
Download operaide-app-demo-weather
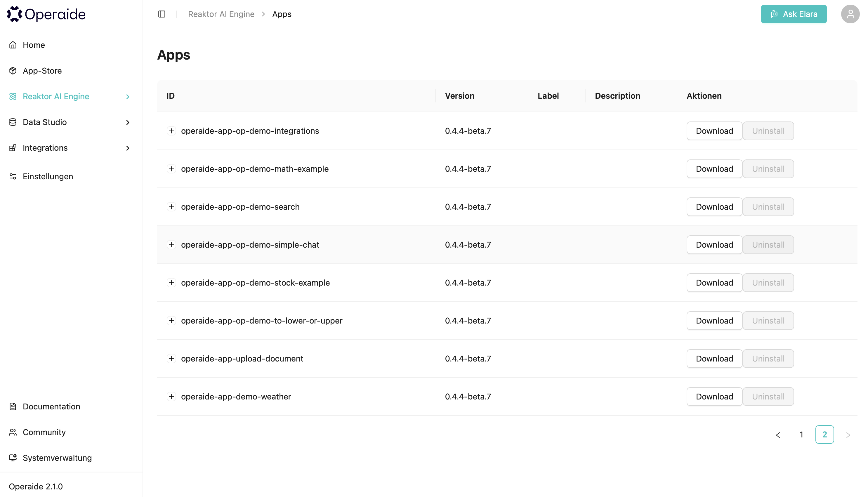click(x=714, y=396)
